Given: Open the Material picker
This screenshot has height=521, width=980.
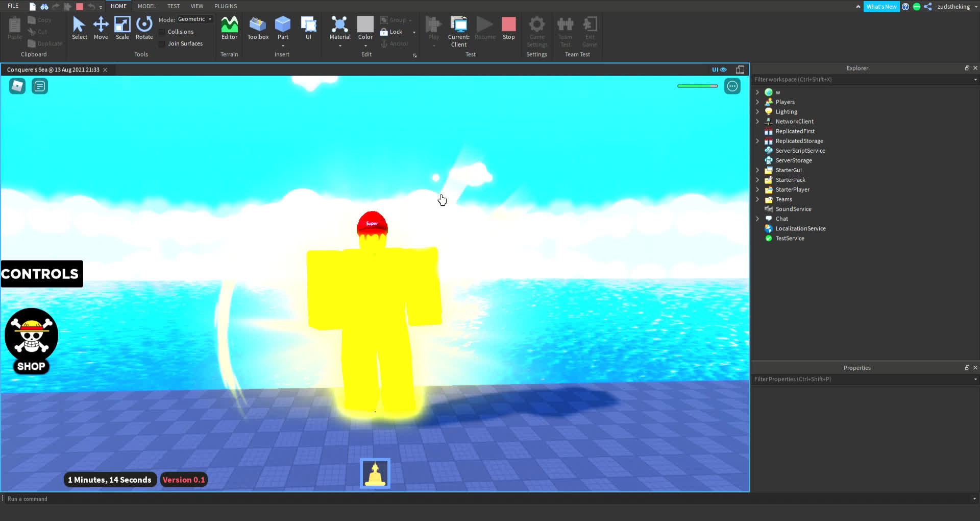Looking at the screenshot, I should click(x=340, y=28).
